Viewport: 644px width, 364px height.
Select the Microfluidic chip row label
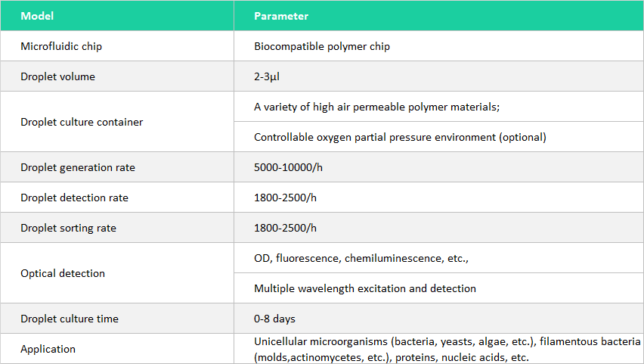point(61,46)
